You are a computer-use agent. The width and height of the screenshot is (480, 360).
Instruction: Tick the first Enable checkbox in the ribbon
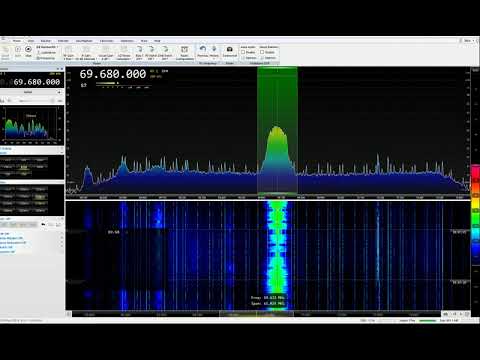243,52
